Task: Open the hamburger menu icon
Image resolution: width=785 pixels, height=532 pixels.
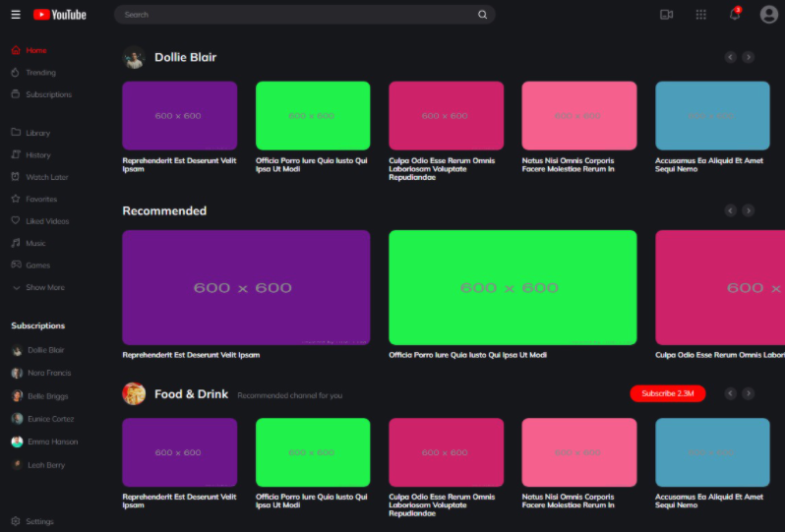Action: (x=16, y=15)
